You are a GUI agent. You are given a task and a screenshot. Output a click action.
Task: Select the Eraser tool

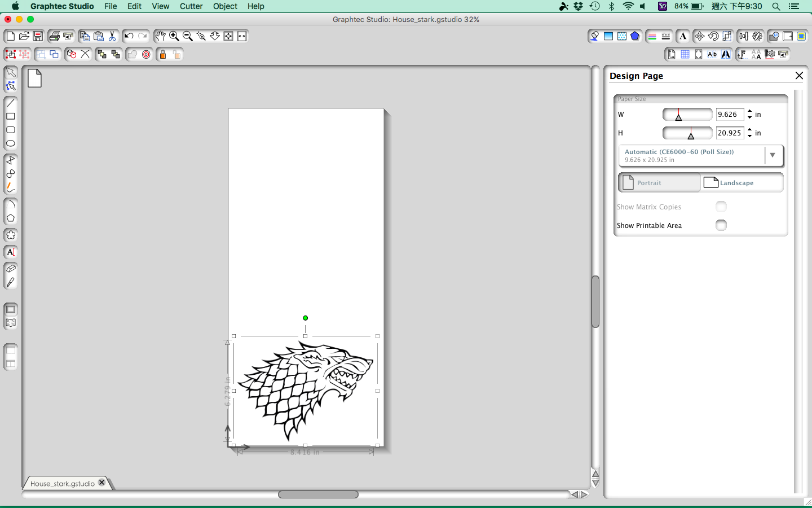coord(11,269)
